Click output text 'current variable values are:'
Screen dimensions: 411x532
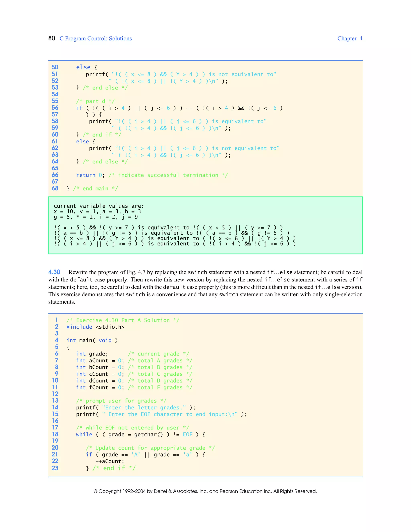99,206
